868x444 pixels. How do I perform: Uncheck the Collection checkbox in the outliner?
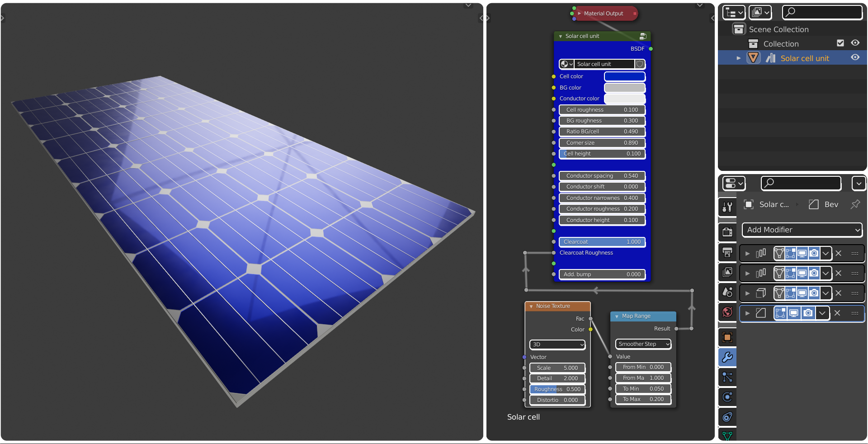(840, 43)
